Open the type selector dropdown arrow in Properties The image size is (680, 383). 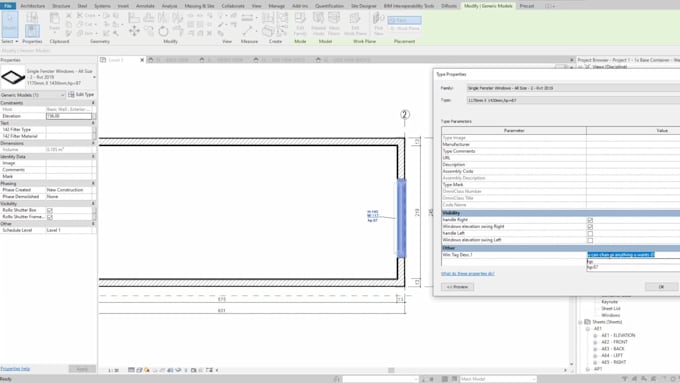click(x=94, y=77)
